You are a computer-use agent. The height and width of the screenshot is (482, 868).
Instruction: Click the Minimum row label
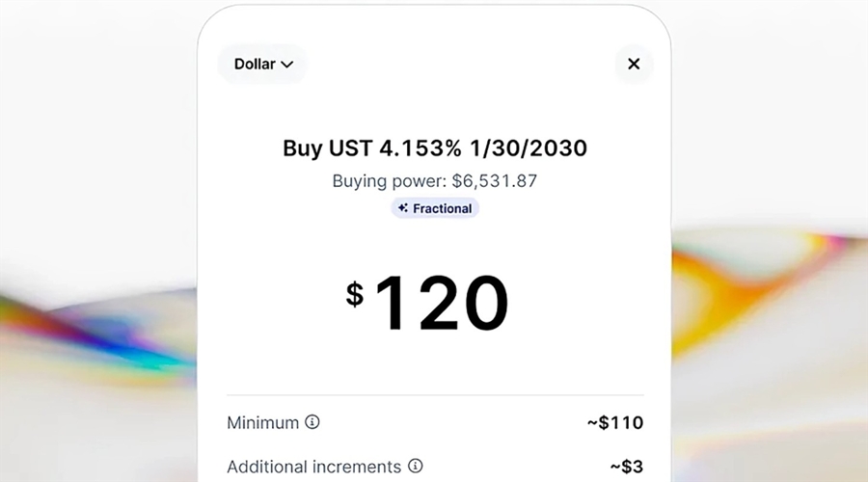[x=262, y=422]
